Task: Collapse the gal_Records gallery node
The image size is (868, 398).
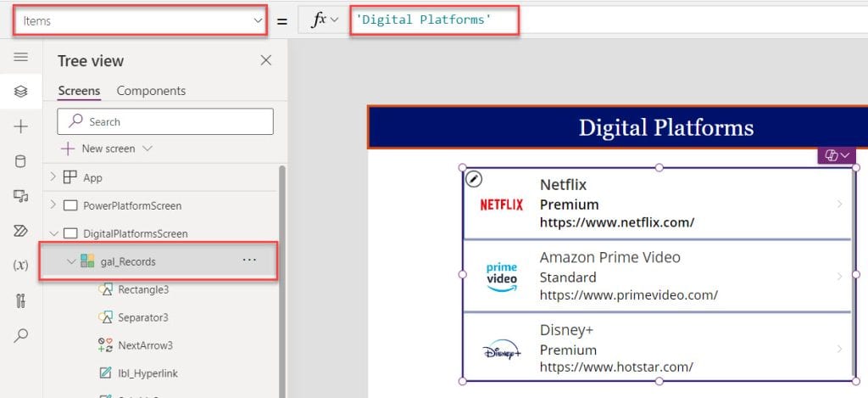Action: [70, 261]
